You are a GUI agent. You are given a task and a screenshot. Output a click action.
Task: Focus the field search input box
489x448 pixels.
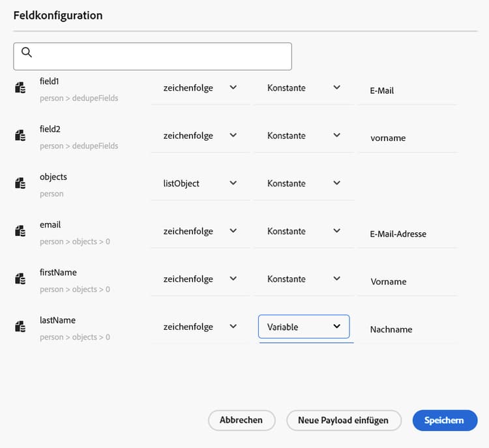[x=153, y=57]
